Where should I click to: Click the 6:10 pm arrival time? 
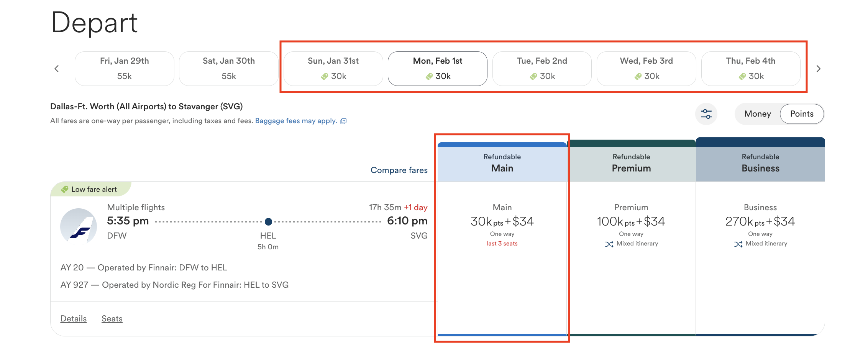click(x=407, y=221)
